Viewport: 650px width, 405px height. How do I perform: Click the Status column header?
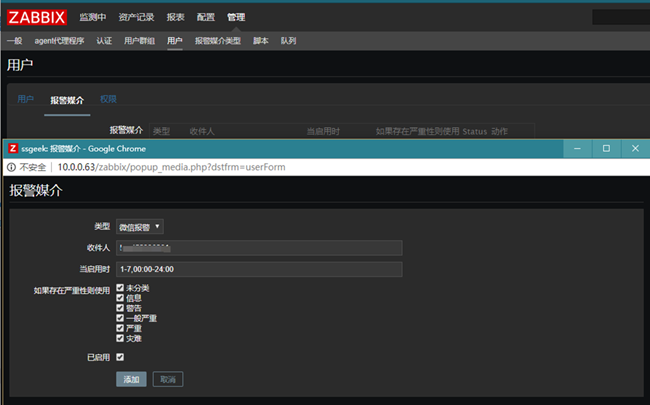(475, 131)
